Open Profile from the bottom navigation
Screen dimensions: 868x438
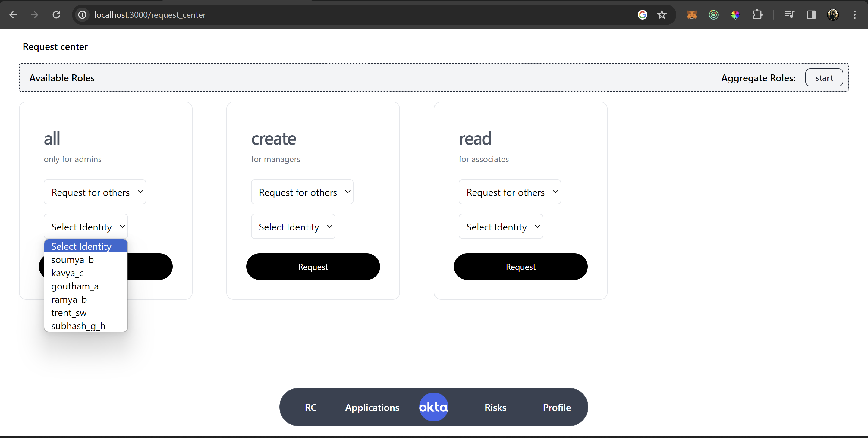[x=557, y=407]
